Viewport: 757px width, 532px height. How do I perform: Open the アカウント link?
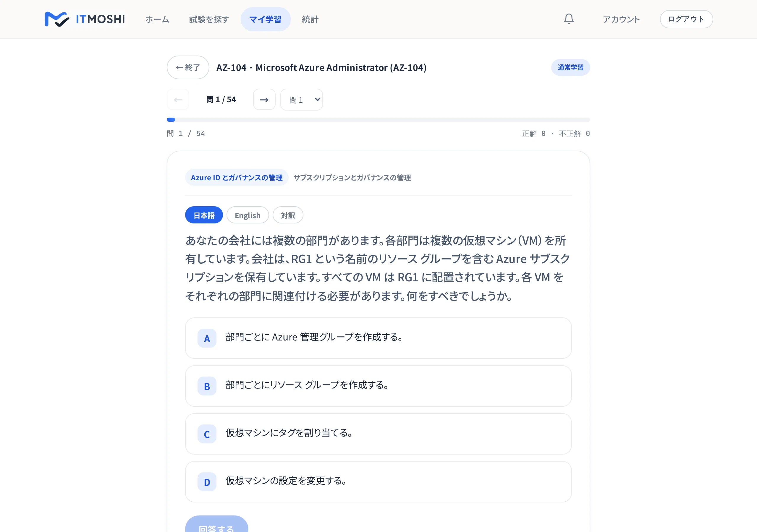point(621,20)
